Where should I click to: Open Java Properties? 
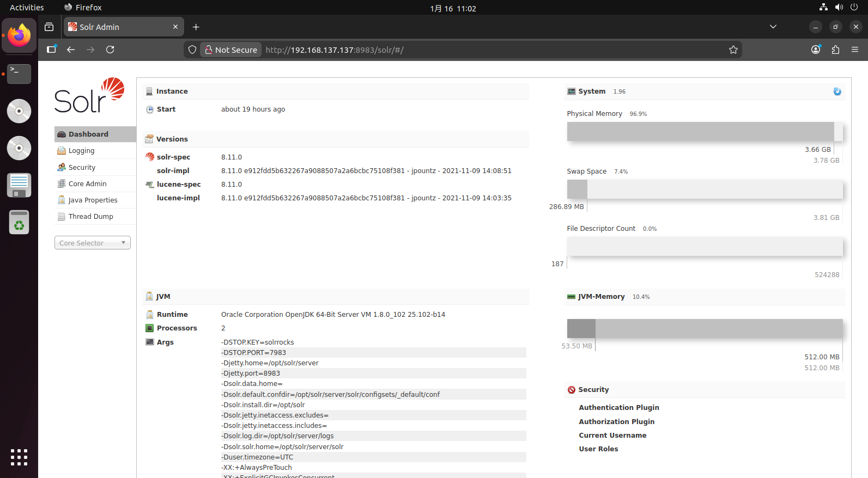tap(95, 200)
